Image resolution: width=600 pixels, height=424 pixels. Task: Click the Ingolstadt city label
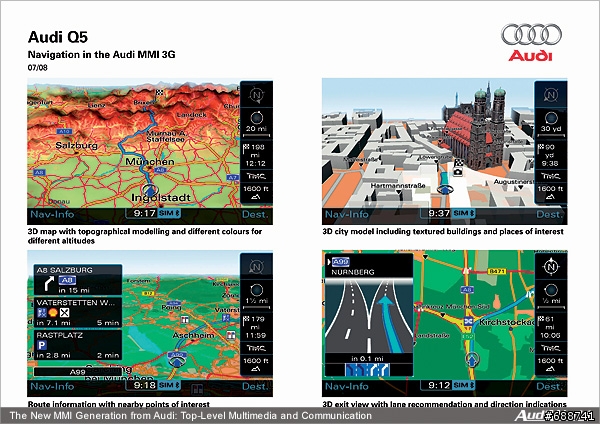pyautogui.click(x=161, y=197)
